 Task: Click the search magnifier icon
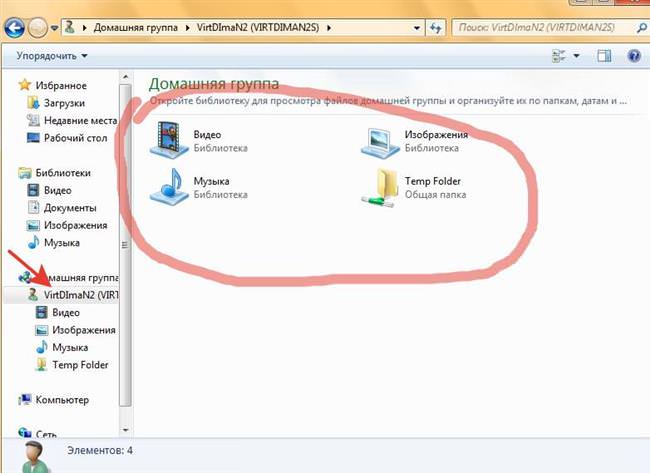[x=641, y=28]
